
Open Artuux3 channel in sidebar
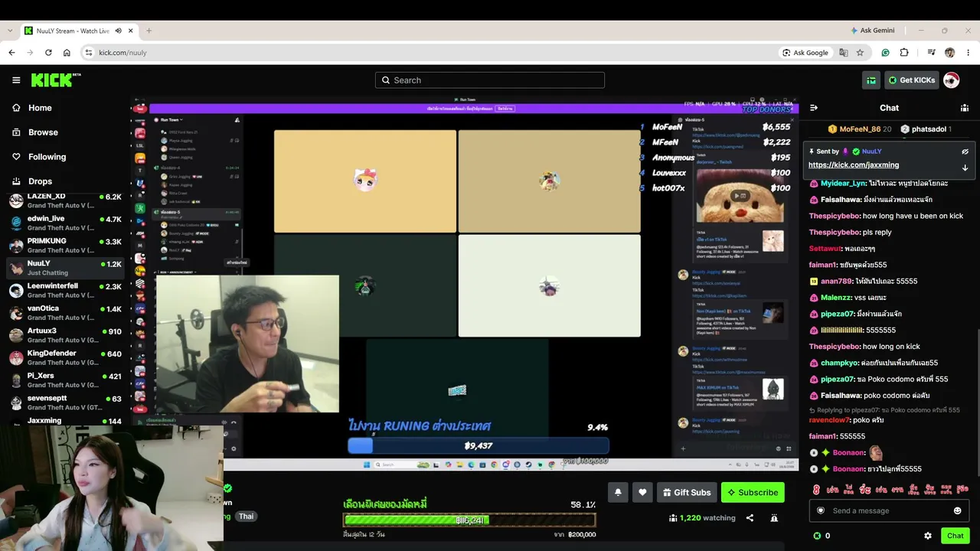coord(65,335)
